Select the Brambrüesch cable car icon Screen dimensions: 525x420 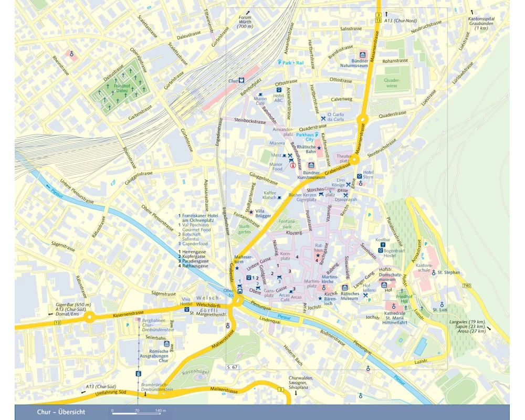138,373
